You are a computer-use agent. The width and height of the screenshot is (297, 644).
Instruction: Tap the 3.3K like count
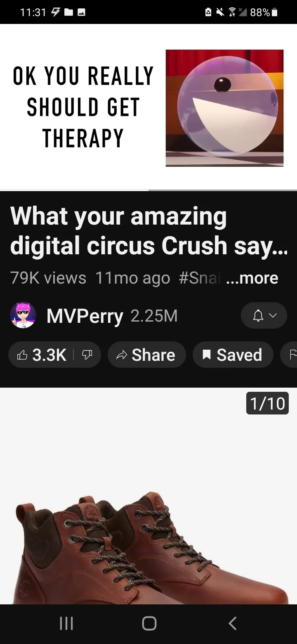49,355
